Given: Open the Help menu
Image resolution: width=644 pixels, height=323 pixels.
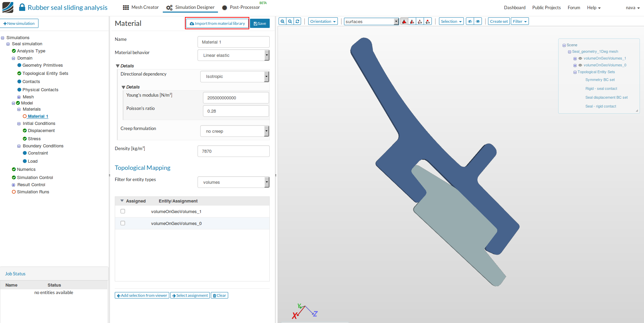Looking at the screenshot, I should coord(594,7).
